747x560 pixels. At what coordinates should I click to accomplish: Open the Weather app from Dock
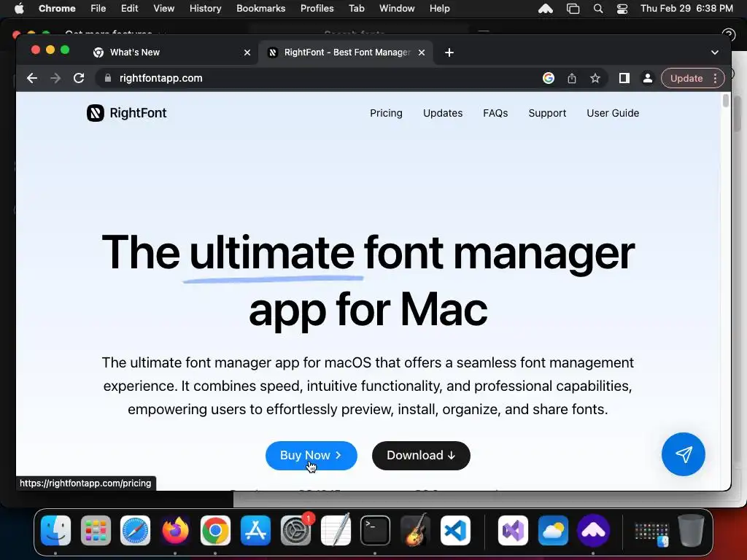tap(553, 531)
